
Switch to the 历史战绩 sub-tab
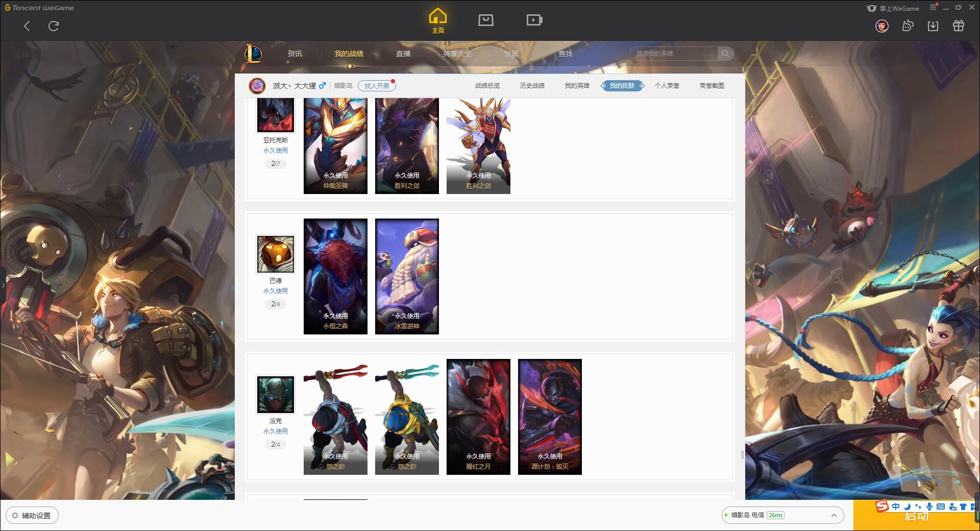(532, 86)
